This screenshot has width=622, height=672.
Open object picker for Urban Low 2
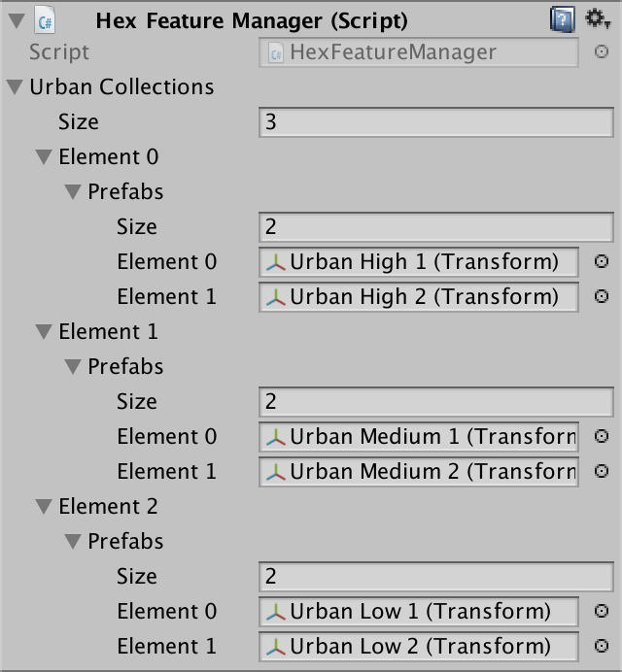click(602, 646)
